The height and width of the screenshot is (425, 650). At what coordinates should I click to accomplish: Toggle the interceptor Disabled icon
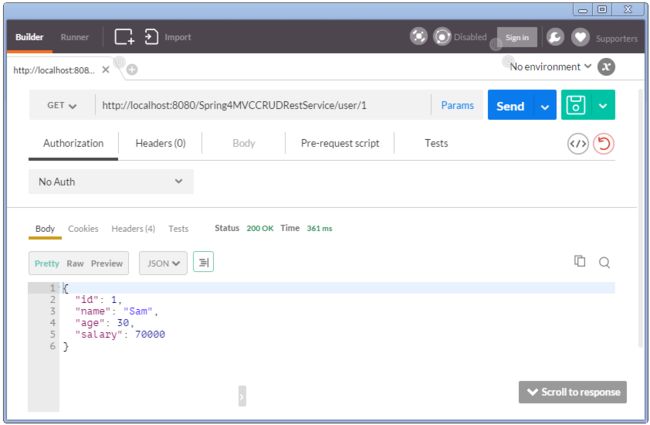(442, 37)
